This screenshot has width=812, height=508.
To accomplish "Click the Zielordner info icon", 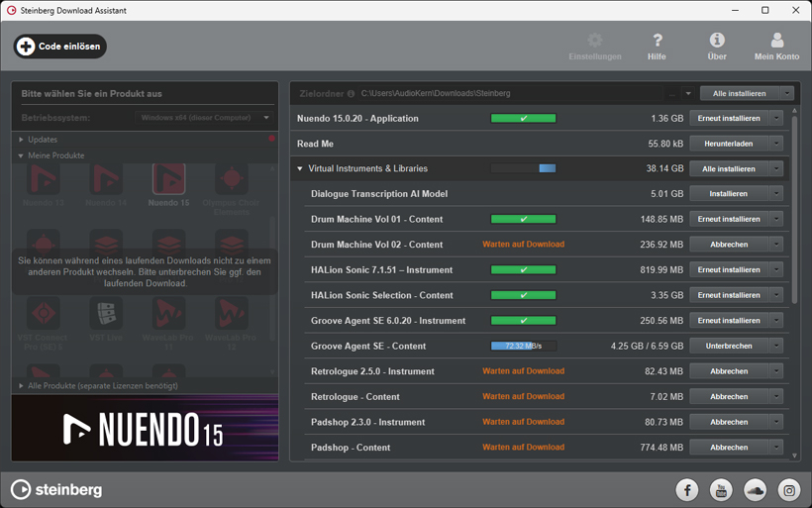I will click(351, 94).
